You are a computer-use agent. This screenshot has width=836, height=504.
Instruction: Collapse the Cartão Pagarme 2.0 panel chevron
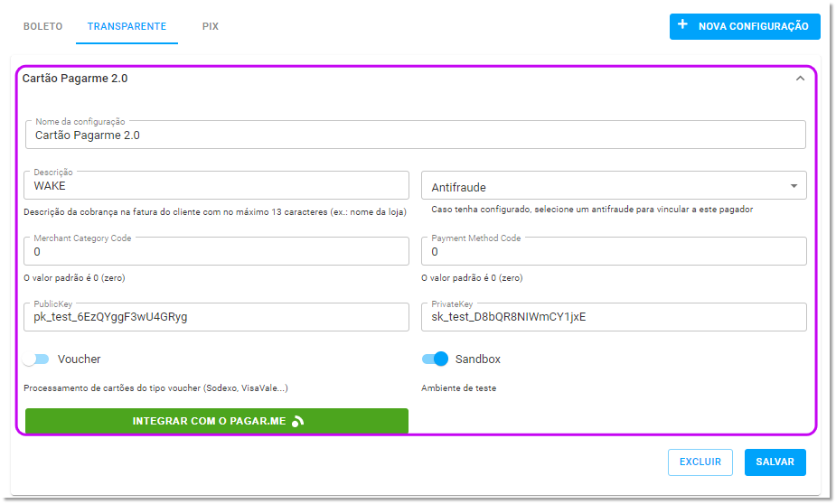[x=800, y=79]
